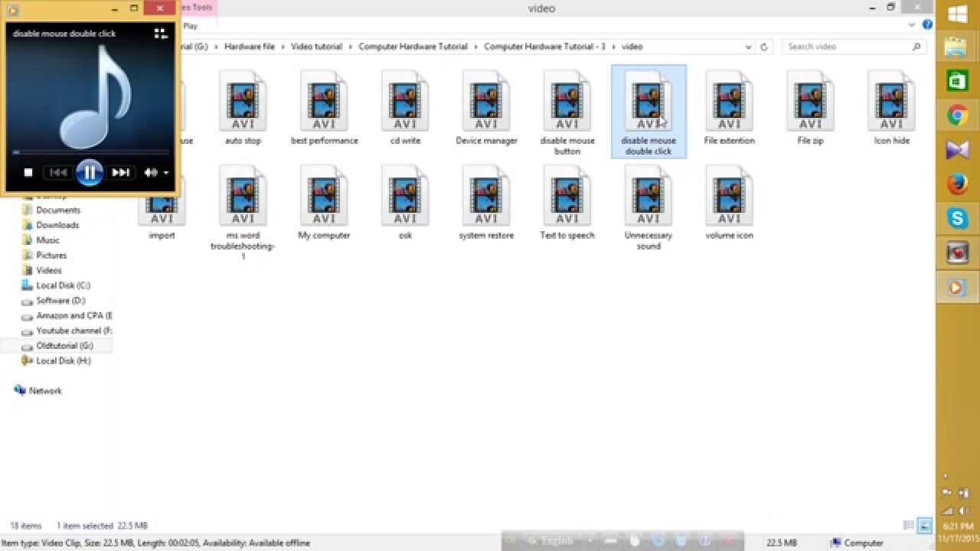This screenshot has height=551, width=980.
Task: Refresh the video folder view
Action: coord(763,47)
